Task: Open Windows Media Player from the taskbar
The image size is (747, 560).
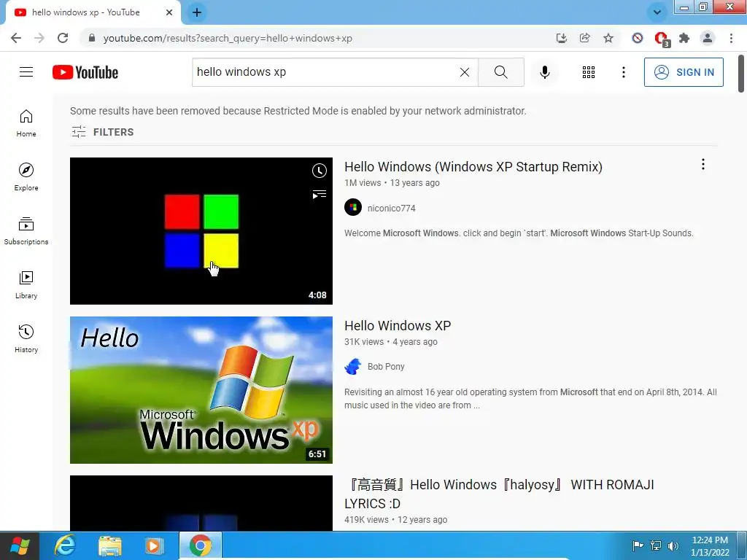Action: click(154, 545)
